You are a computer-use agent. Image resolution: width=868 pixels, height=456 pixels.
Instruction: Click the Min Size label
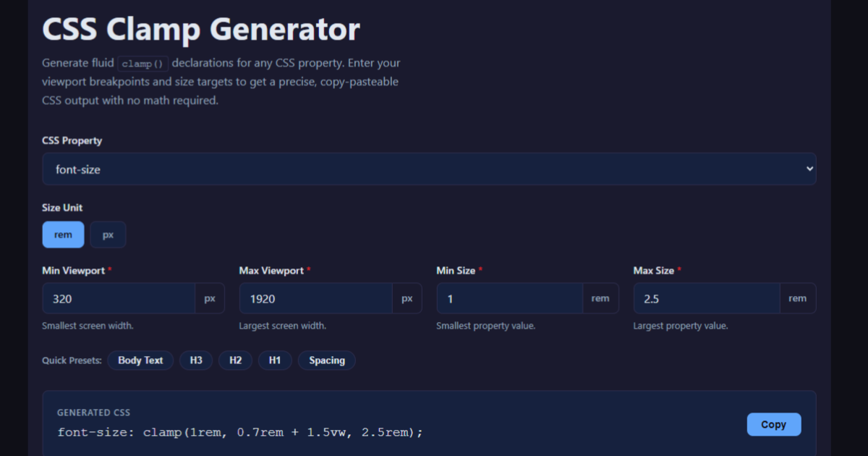tap(456, 271)
